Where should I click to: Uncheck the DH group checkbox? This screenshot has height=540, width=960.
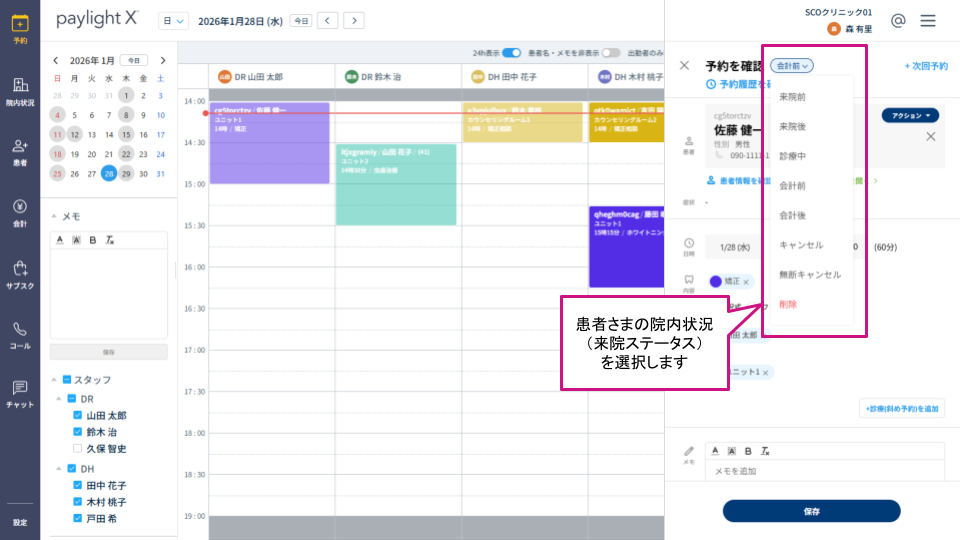[x=72, y=468]
